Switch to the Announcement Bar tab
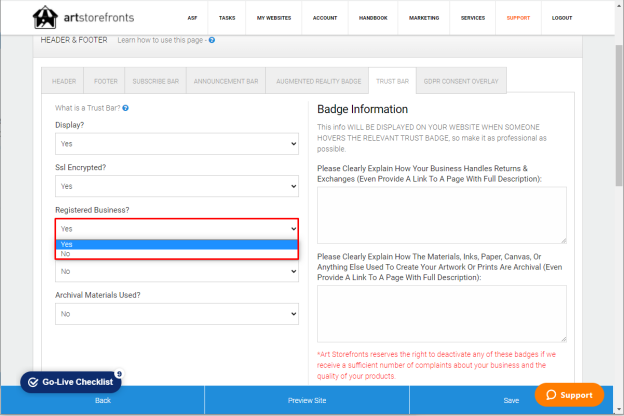Viewport: 624px width, 416px height. [x=226, y=81]
